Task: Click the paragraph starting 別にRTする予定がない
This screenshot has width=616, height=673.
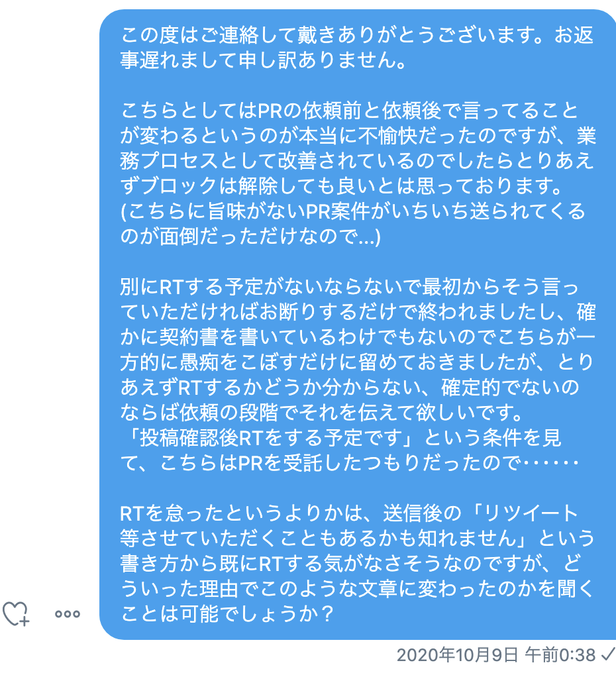Action: point(350,287)
